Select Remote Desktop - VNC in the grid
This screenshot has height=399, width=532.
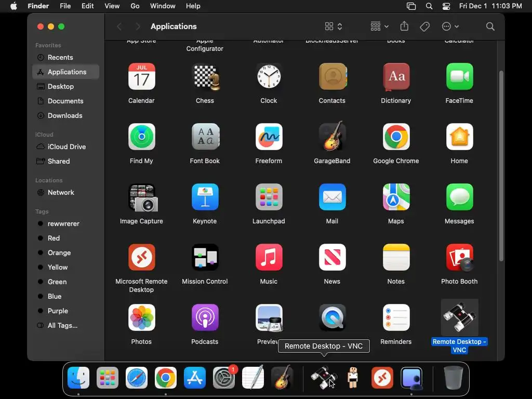tap(459, 317)
